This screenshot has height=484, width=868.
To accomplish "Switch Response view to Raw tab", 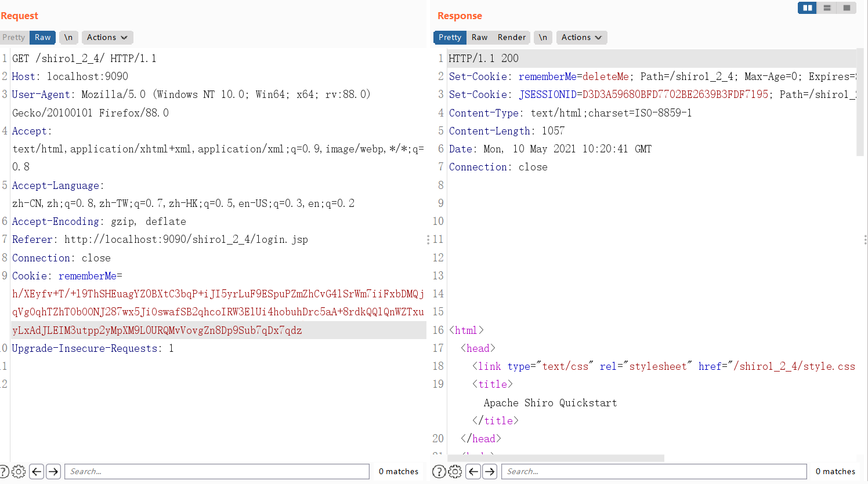I will [480, 37].
